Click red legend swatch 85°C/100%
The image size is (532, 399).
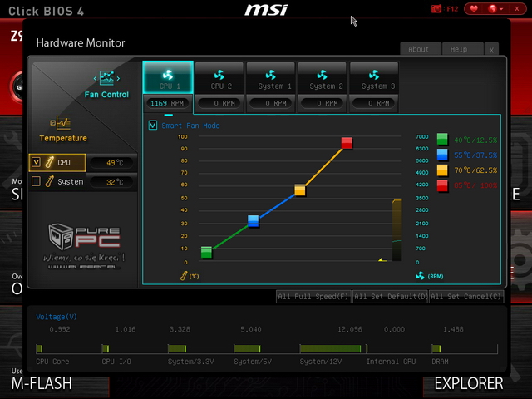442,185
